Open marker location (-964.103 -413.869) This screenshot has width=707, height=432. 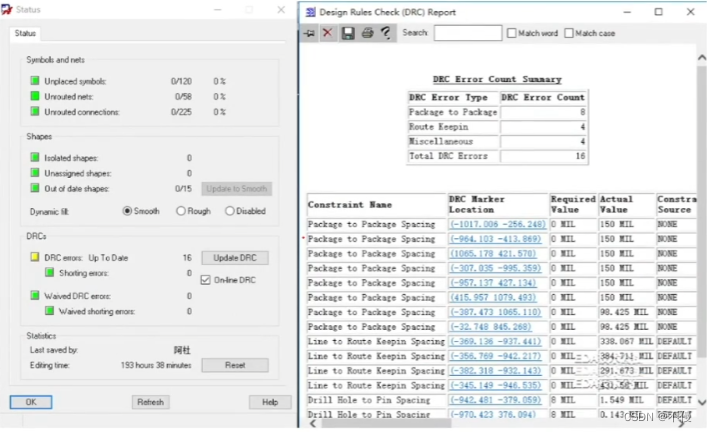(495, 239)
